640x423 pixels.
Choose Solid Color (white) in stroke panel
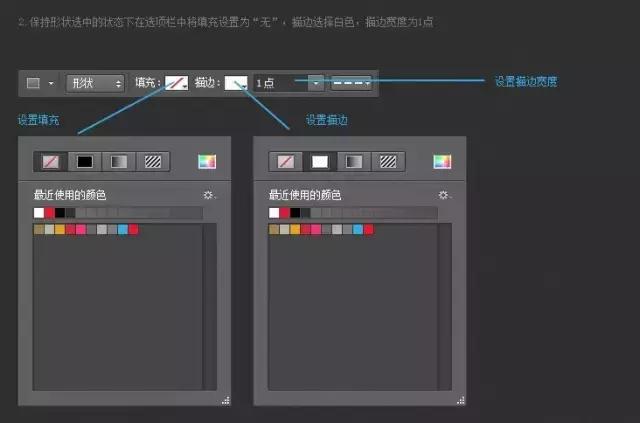[320, 162]
